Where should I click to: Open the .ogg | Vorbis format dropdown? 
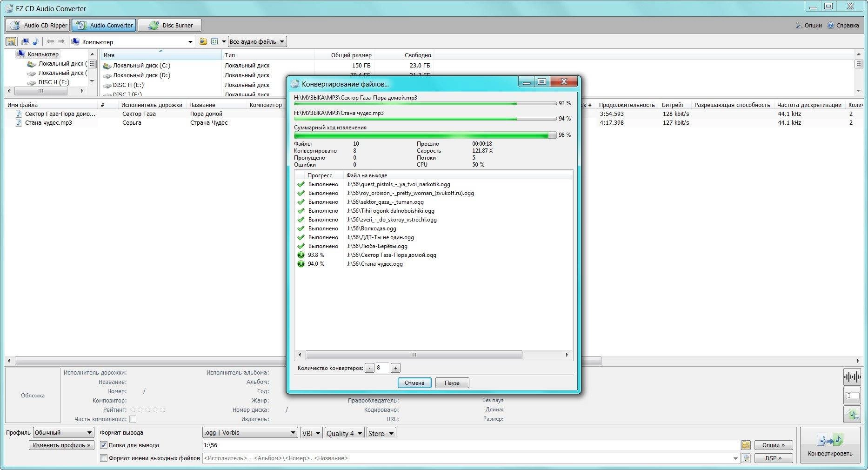point(250,433)
